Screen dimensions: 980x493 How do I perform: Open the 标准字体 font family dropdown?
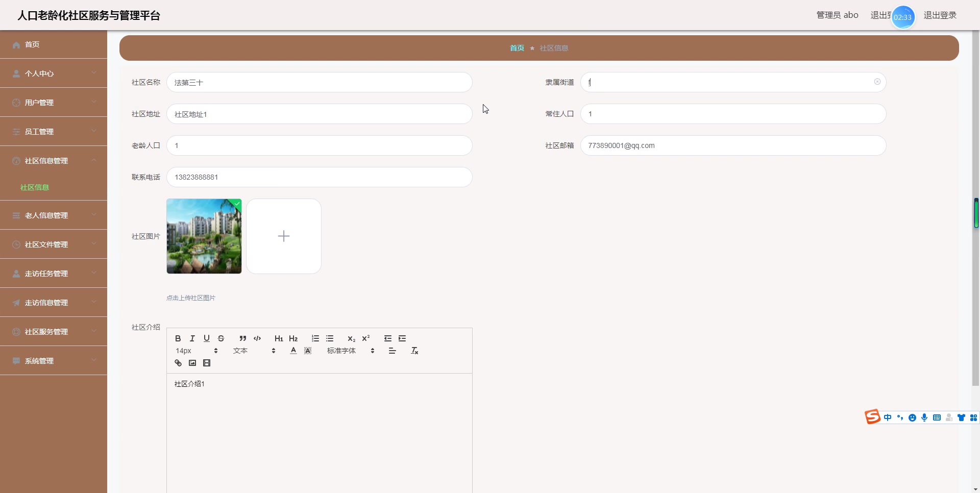[349, 351]
